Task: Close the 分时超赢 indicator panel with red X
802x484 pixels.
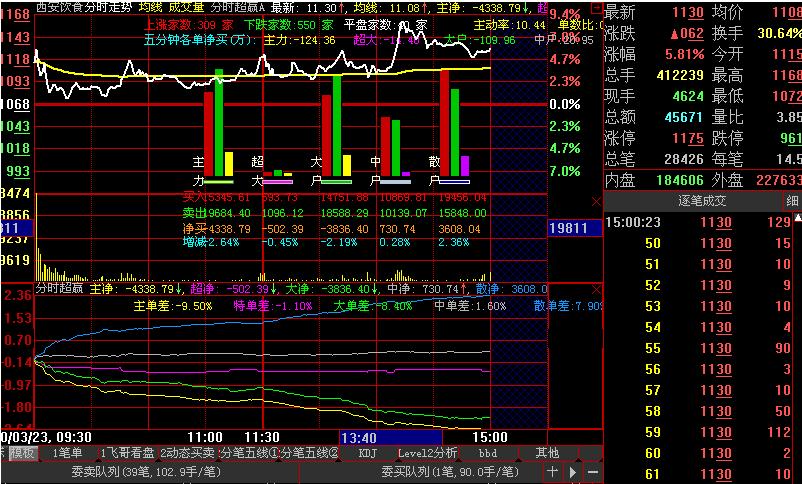Action: coord(596,290)
